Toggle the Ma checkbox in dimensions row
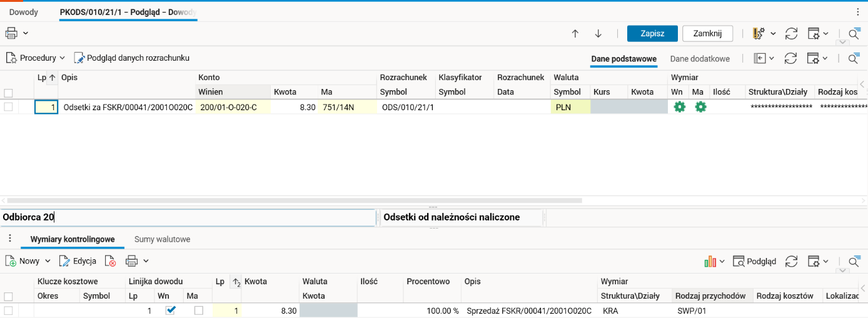 click(x=199, y=311)
